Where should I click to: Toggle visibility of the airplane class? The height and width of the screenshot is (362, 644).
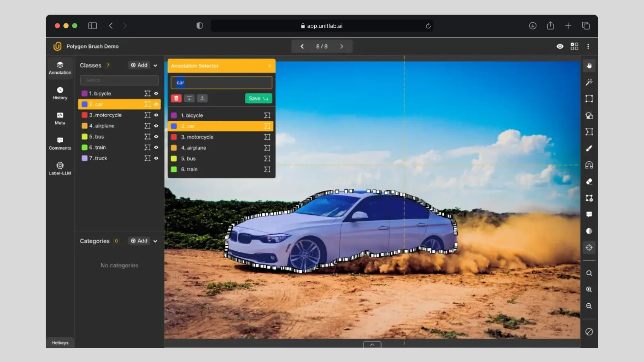(x=156, y=126)
